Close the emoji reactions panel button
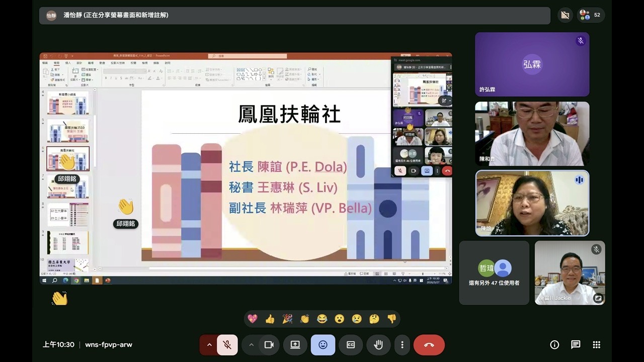644x362 pixels. point(323,345)
